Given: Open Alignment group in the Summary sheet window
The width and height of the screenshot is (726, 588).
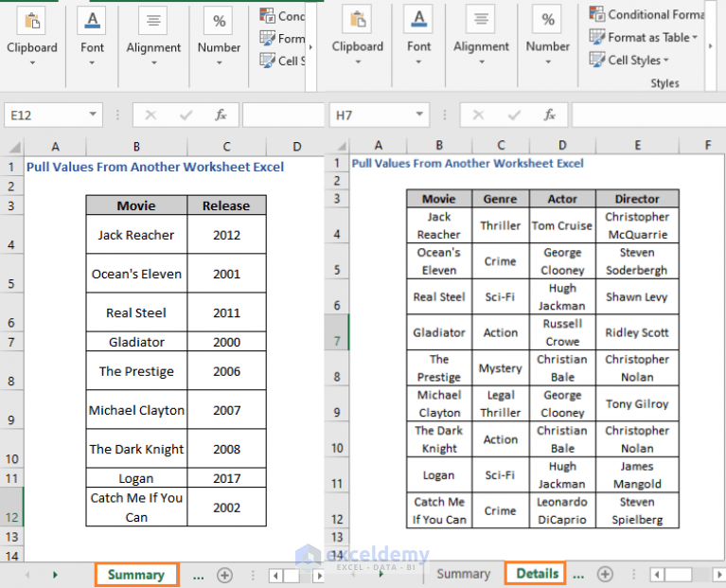Looking at the screenshot, I should pyautogui.click(x=153, y=36).
